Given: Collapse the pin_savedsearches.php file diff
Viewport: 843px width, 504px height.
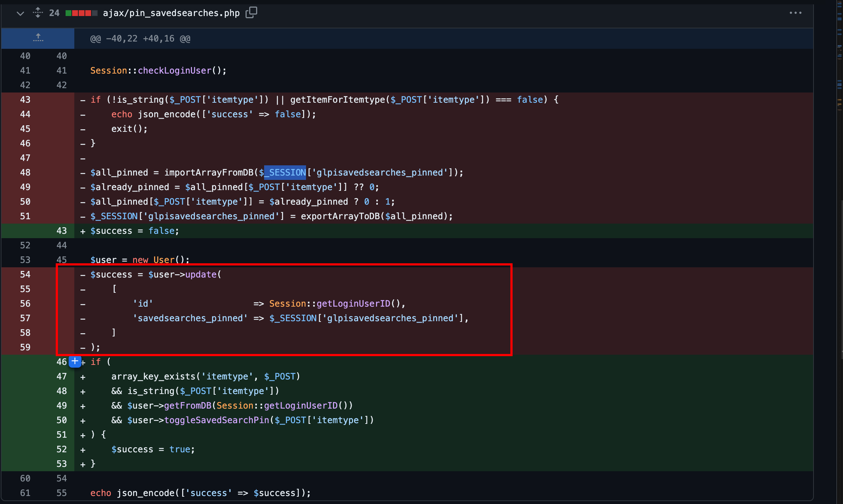Looking at the screenshot, I should [x=20, y=13].
